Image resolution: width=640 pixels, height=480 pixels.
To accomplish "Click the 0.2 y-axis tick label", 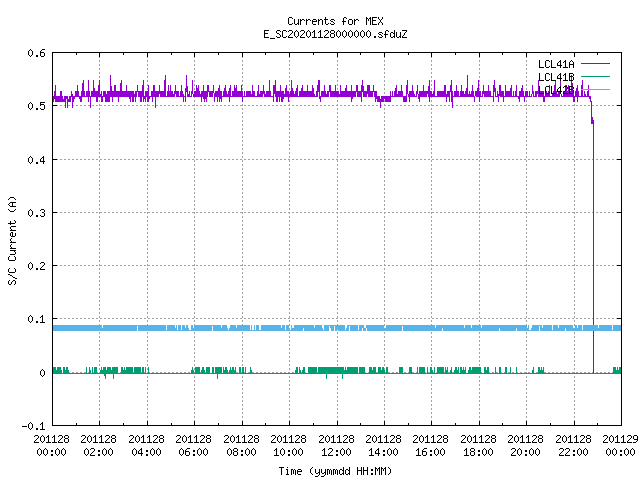I will [x=36, y=266].
